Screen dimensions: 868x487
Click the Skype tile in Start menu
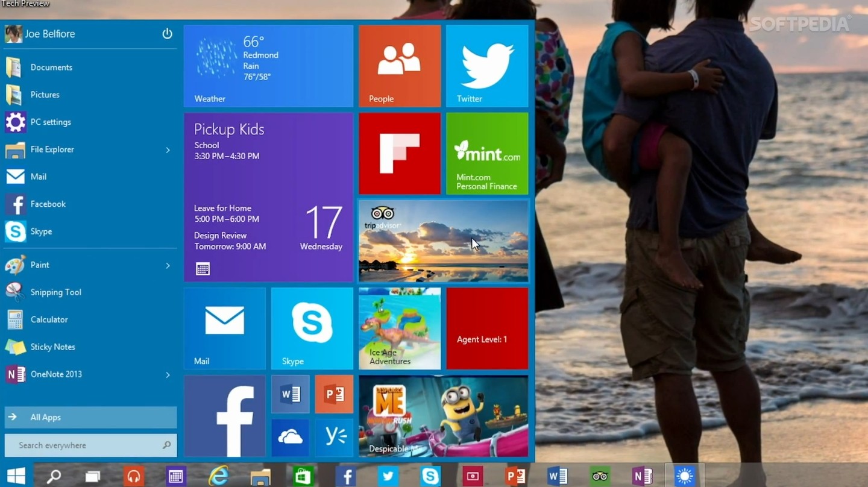312,328
